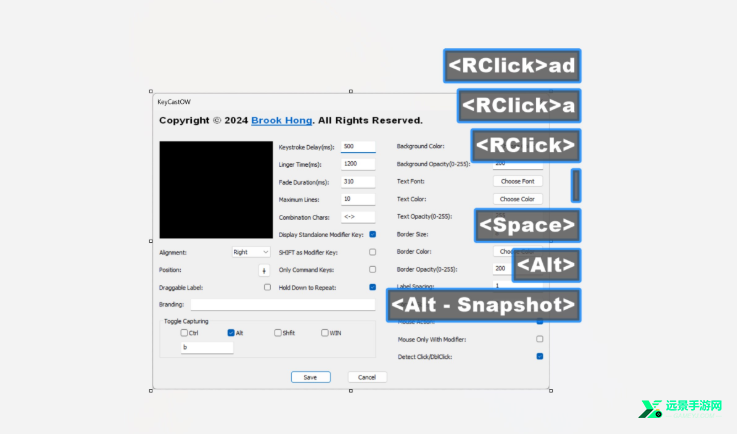Screen dimensions: 737x434
Task: Click the Cancel button
Action: pos(367,377)
